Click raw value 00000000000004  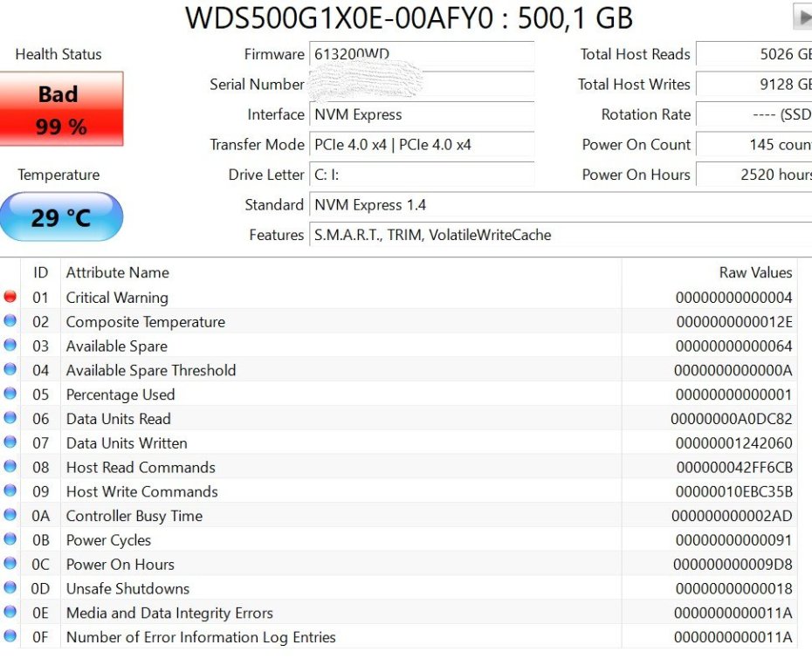[x=733, y=298]
